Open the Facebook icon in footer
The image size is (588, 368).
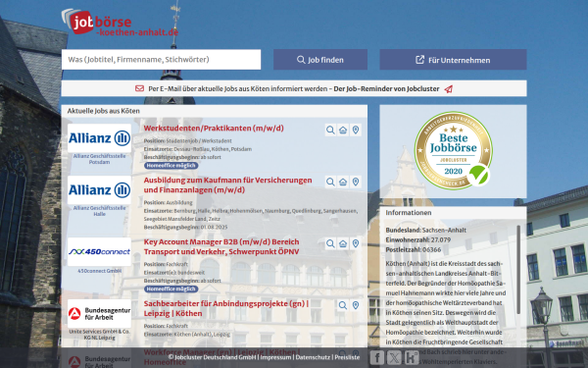click(x=377, y=357)
